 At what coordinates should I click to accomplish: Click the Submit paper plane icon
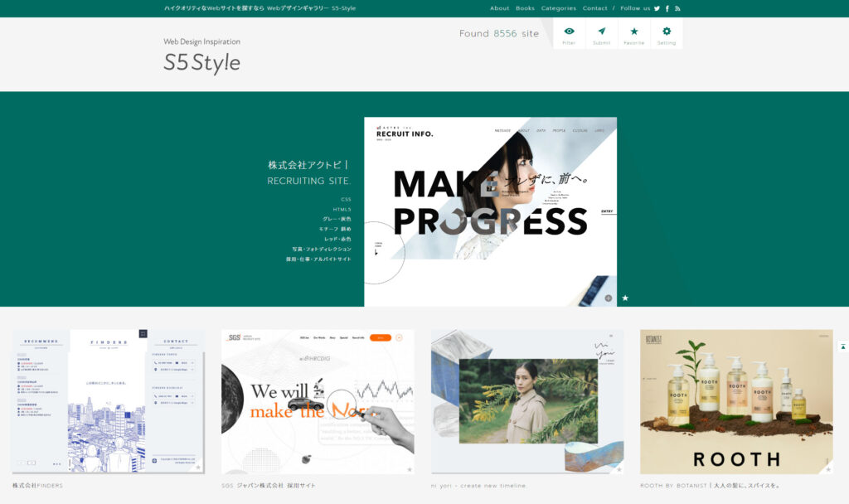(x=601, y=34)
